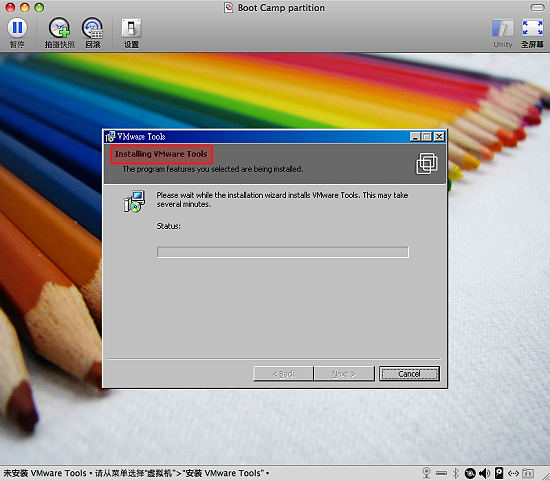Click the webcam device icon in status bar

pos(427,473)
